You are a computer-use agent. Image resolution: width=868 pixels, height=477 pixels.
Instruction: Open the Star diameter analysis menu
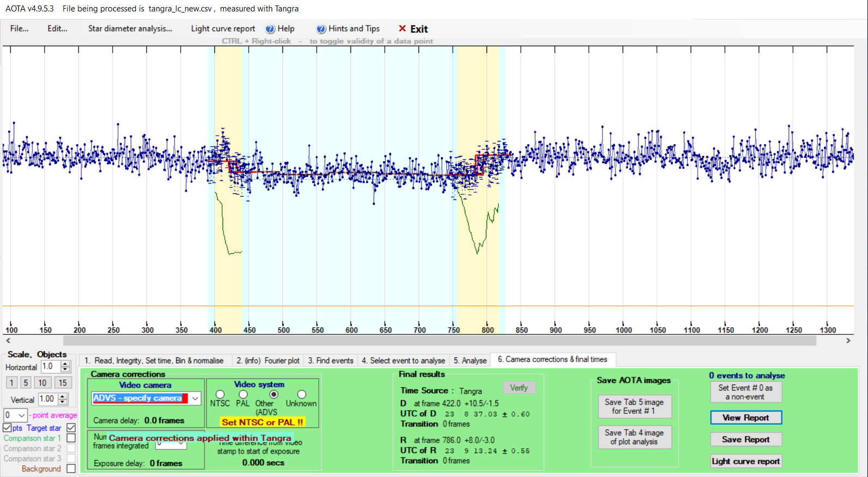click(x=130, y=29)
